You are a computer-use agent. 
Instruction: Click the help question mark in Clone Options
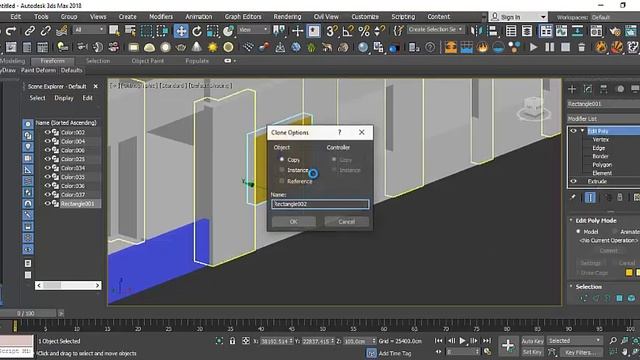click(x=340, y=132)
